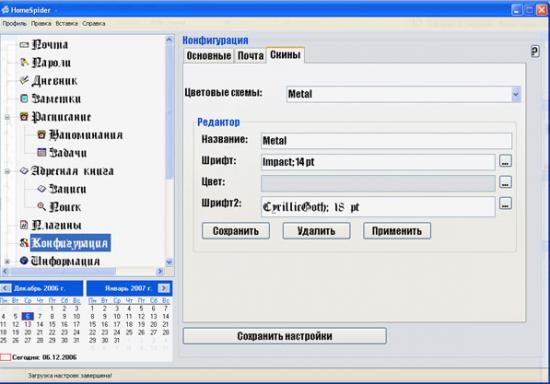The image size is (550, 384).
Task: Expand the Информация tree node
Action: (7, 261)
